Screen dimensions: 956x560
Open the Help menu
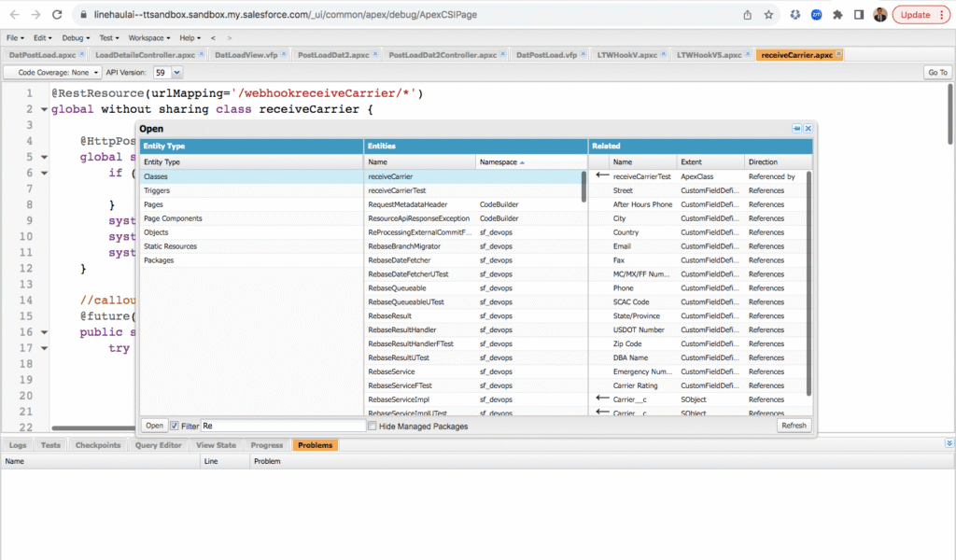[190, 37]
